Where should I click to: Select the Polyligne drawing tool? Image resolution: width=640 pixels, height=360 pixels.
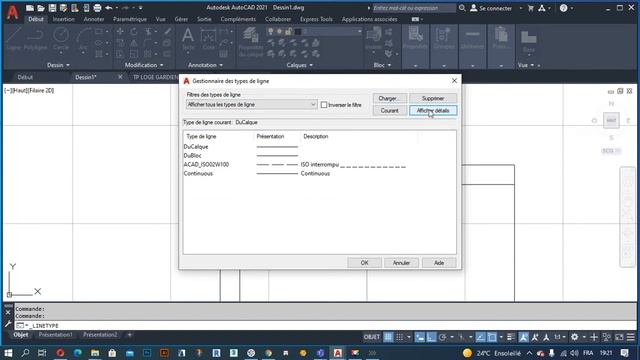point(35,39)
